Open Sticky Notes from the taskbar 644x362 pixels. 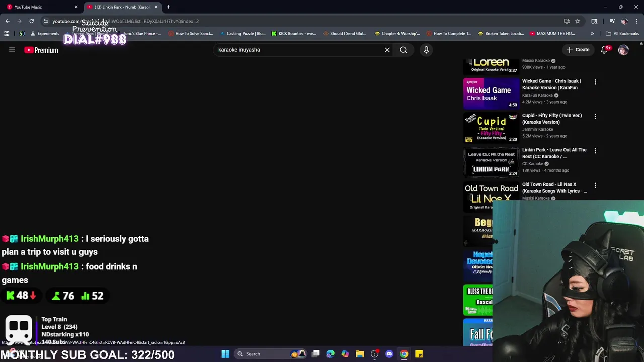point(419,354)
